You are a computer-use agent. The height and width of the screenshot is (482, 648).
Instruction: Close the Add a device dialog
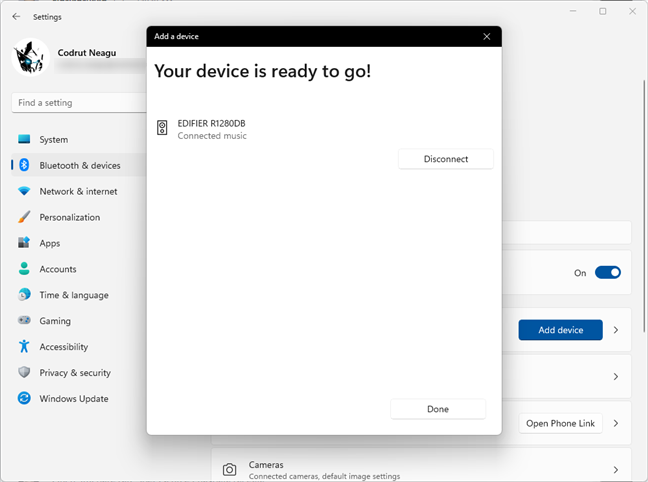486,36
